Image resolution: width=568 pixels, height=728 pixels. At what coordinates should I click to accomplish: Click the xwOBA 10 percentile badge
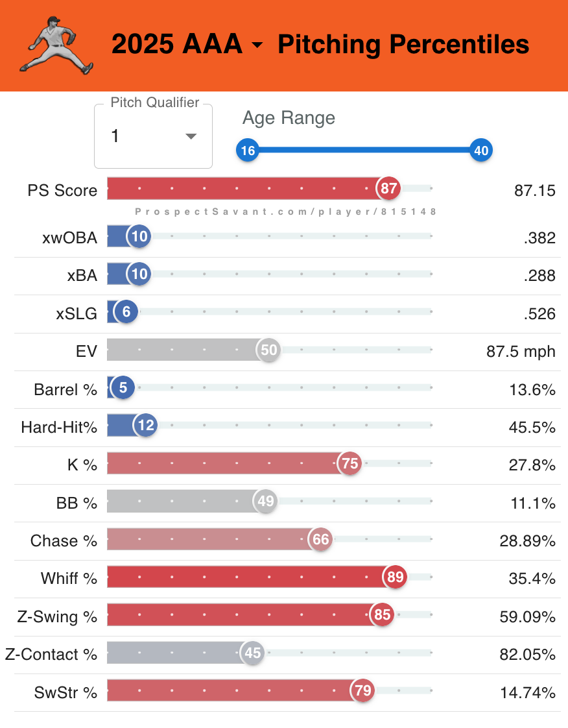pyautogui.click(x=139, y=237)
